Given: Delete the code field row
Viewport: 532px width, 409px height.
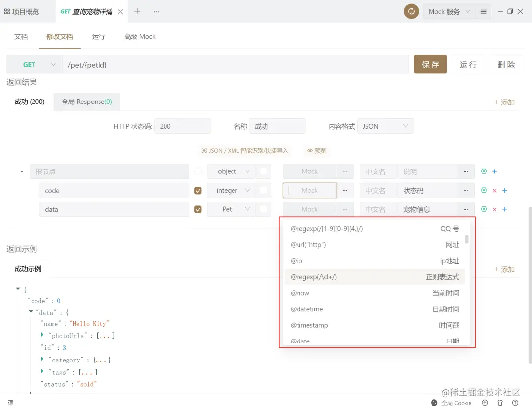Looking at the screenshot, I should 495,190.
